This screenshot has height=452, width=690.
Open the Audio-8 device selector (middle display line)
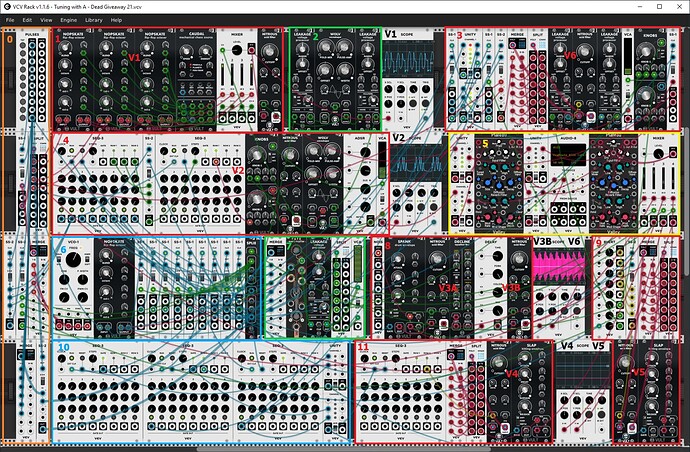click(x=569, y=155)
